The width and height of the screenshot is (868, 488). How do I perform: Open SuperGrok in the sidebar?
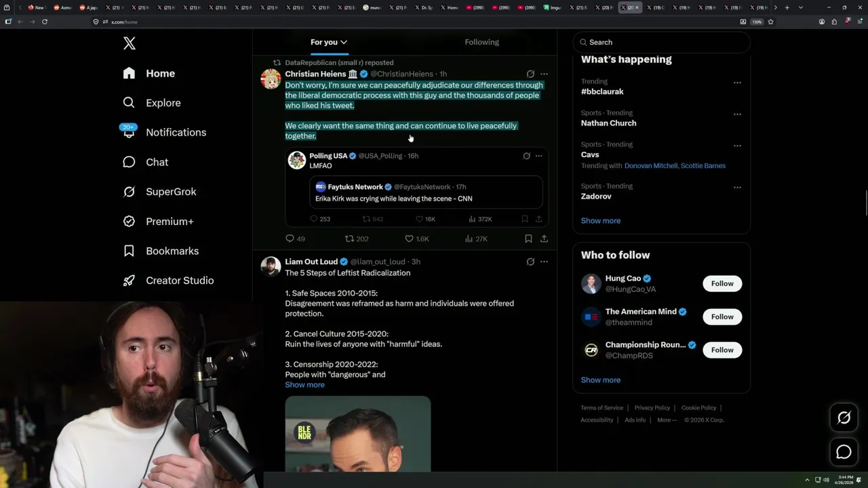tap(160, 192)
